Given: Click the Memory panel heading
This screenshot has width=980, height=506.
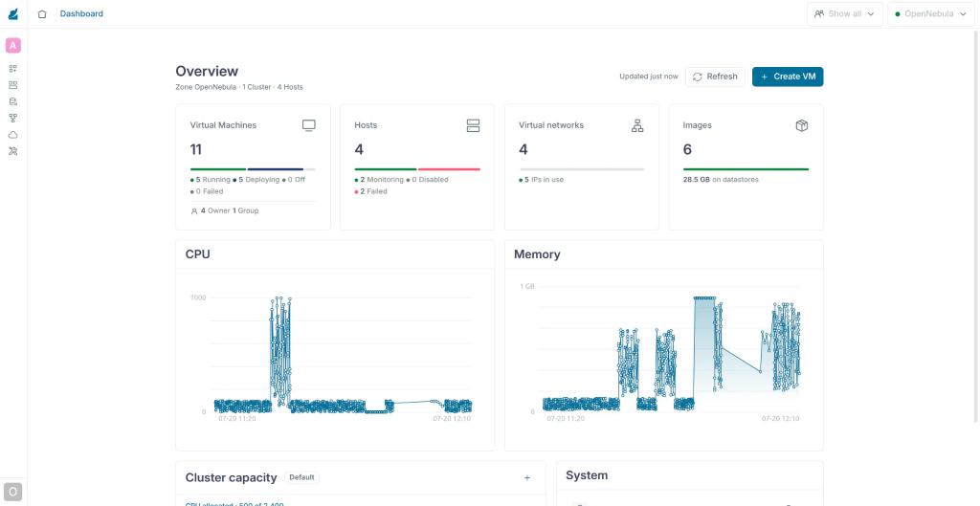Looking at the screenshot, I should click(537, 254).
